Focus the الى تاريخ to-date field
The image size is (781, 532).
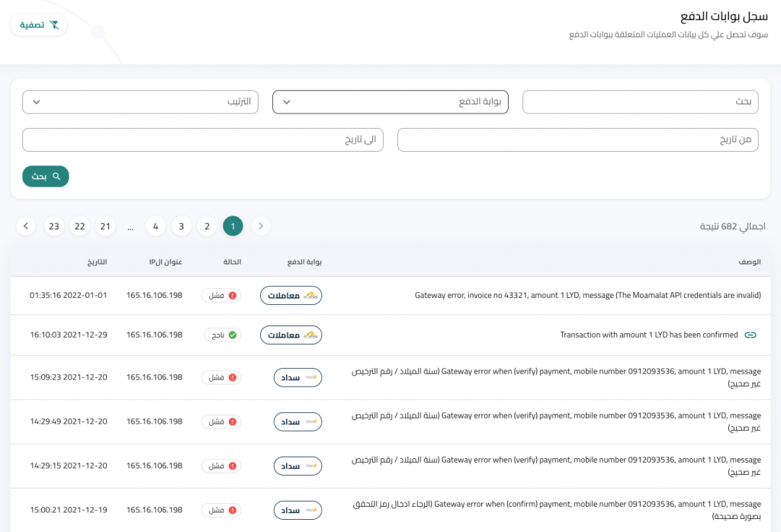[x=202, y=140]
